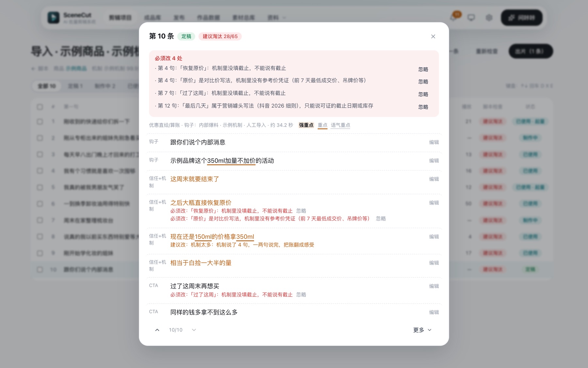The height and width of the screenshot is (368, 588).
Task: Click the 语气重点 legend label
Action: pyautogui.click(x=340, y=125)
